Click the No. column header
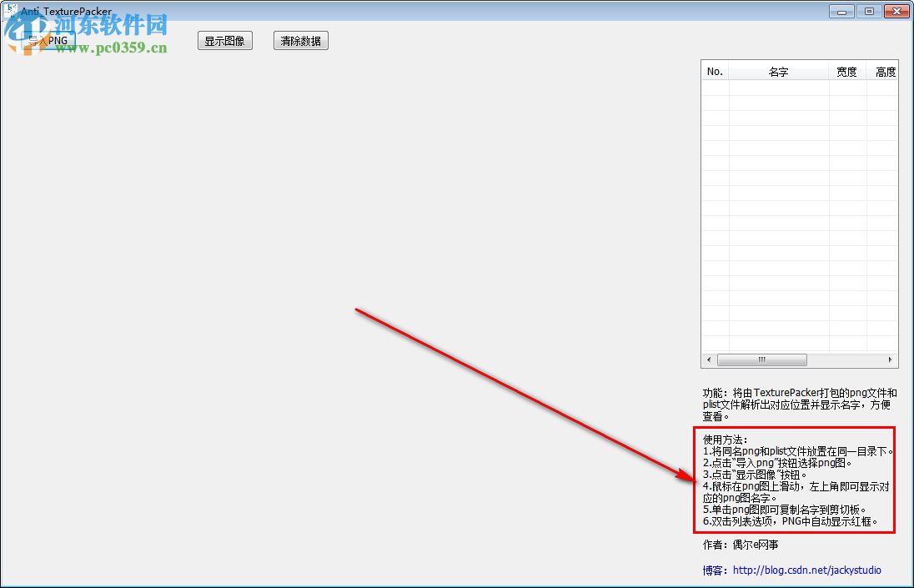Screen dimensions: 914x588 [714, 71]
